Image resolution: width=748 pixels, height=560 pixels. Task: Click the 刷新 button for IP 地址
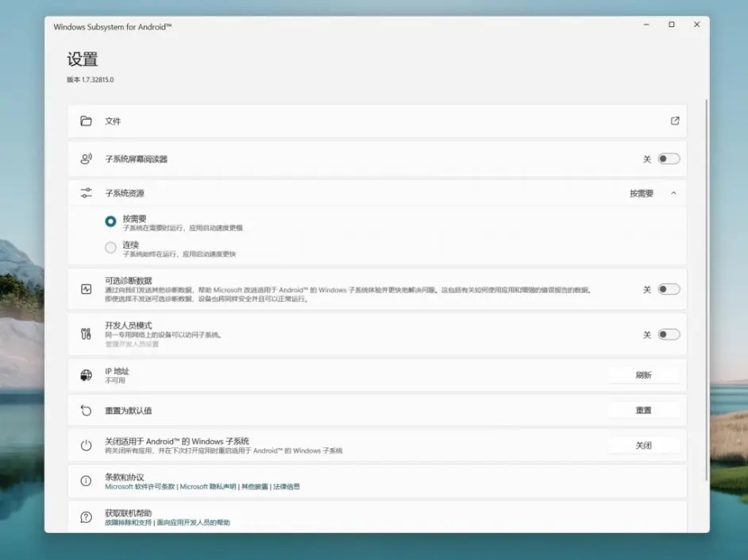[x=644, y=374]
